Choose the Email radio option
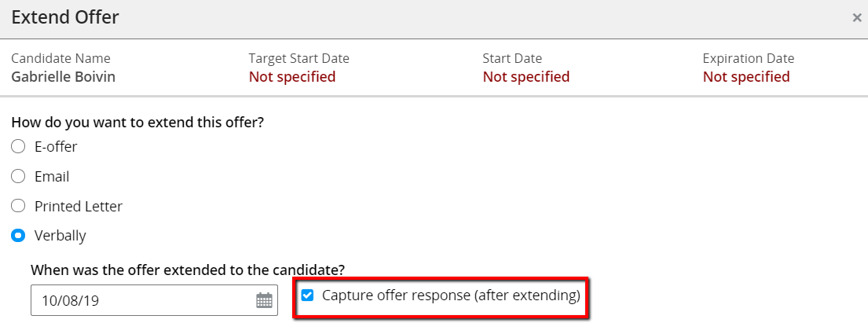The height and width of the screenshot is (334, 868). 18,177
